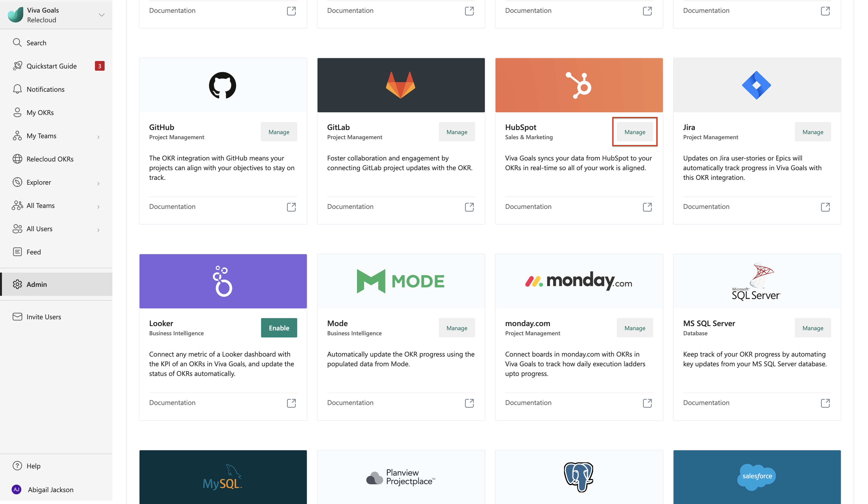Open Jira documentation link
This screenshot has width=868, height=504.
(x=825, y=206)
